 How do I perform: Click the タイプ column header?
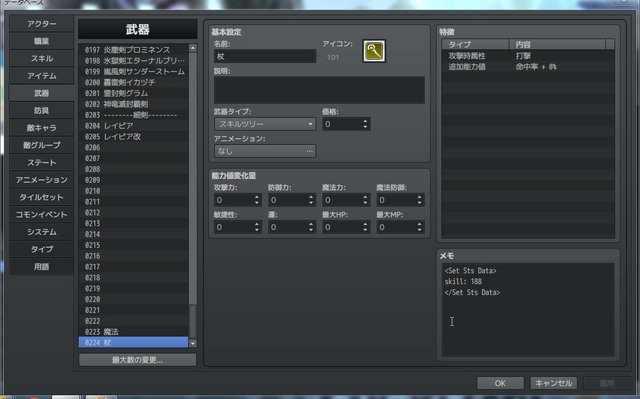coord(476,44)
